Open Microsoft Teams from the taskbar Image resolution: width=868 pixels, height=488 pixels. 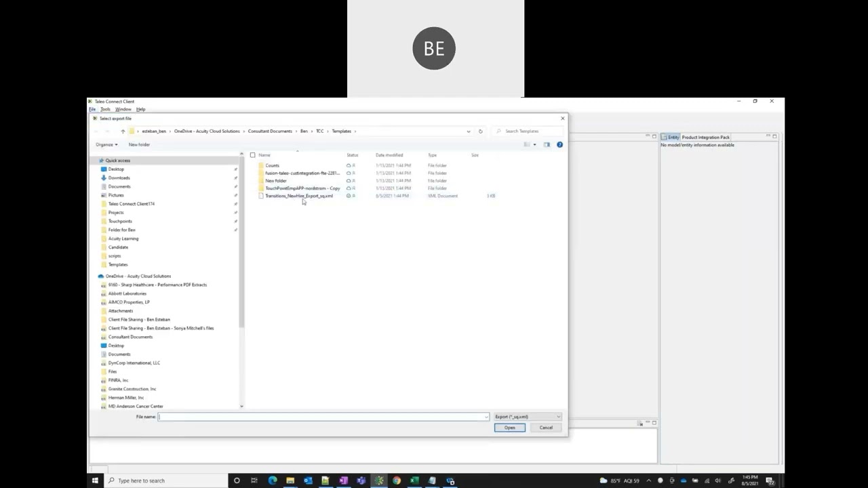pos(361,481)
